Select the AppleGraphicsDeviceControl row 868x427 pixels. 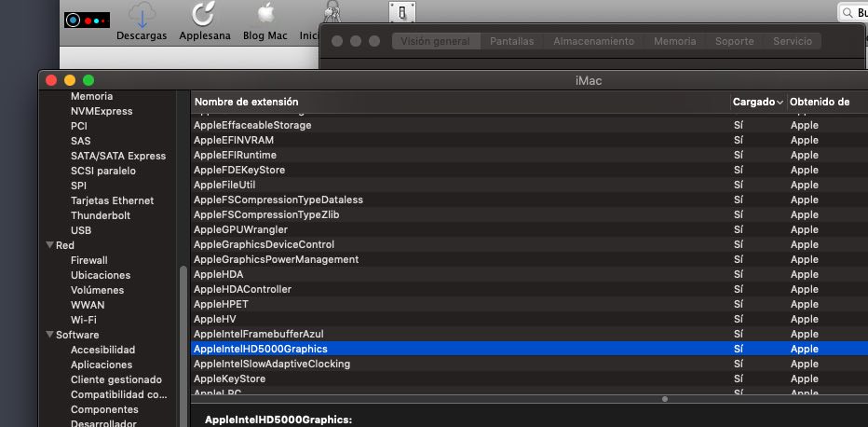click(x=529, y=245)
